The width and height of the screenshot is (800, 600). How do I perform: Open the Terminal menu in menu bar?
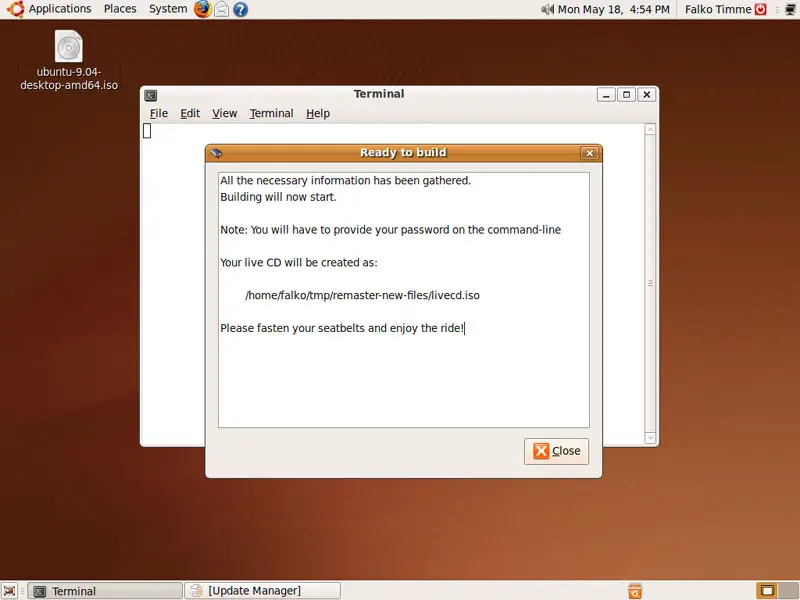271,113
